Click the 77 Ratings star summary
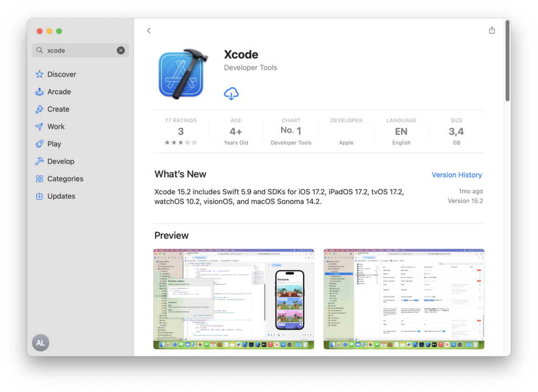The image size is (538, 392). point(181,132)
